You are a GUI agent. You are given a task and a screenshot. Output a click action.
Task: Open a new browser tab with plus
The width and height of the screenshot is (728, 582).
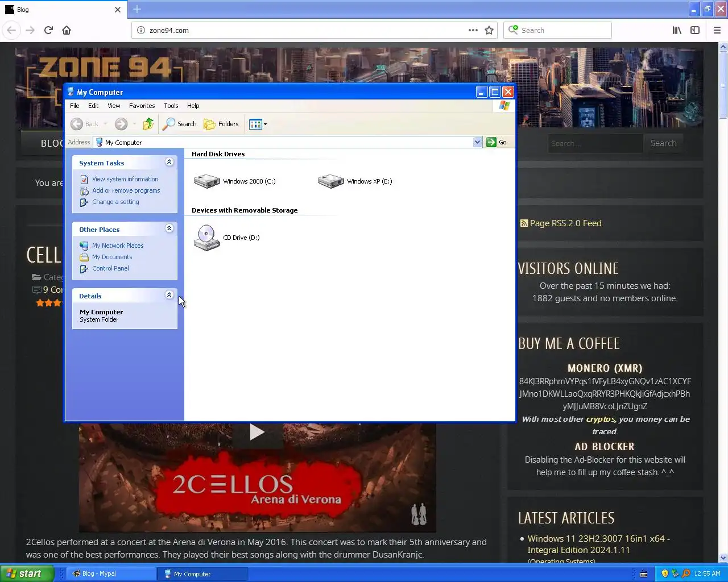[137, 9]
